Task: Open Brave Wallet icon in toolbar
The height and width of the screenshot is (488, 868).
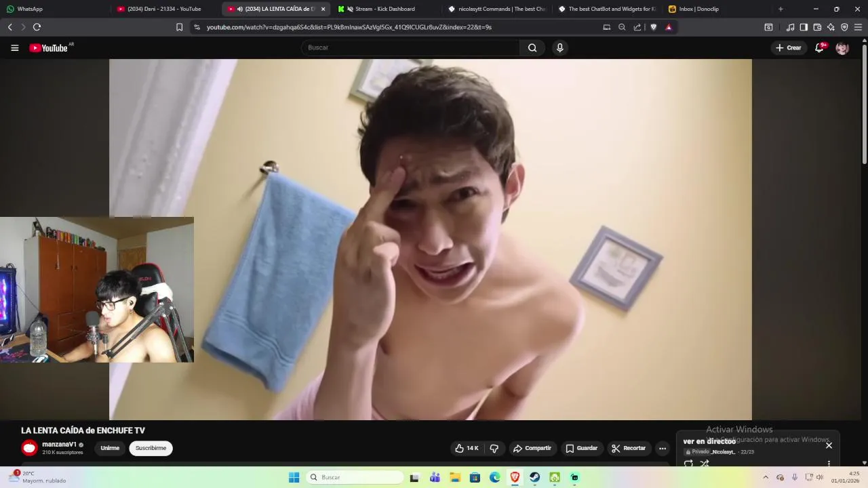Action: tap(817, 27)
